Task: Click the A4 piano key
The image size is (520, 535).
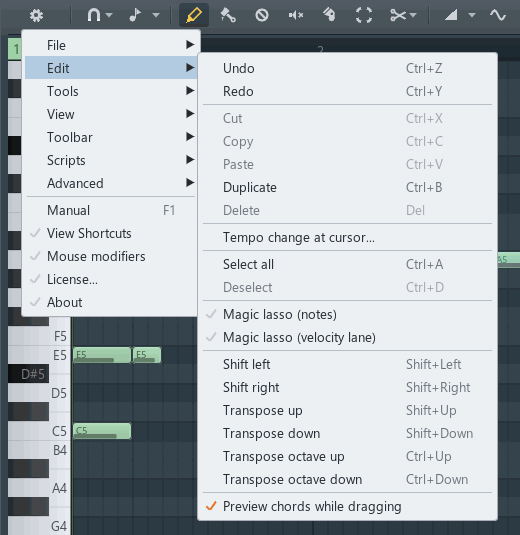Action: pos(39,488)
